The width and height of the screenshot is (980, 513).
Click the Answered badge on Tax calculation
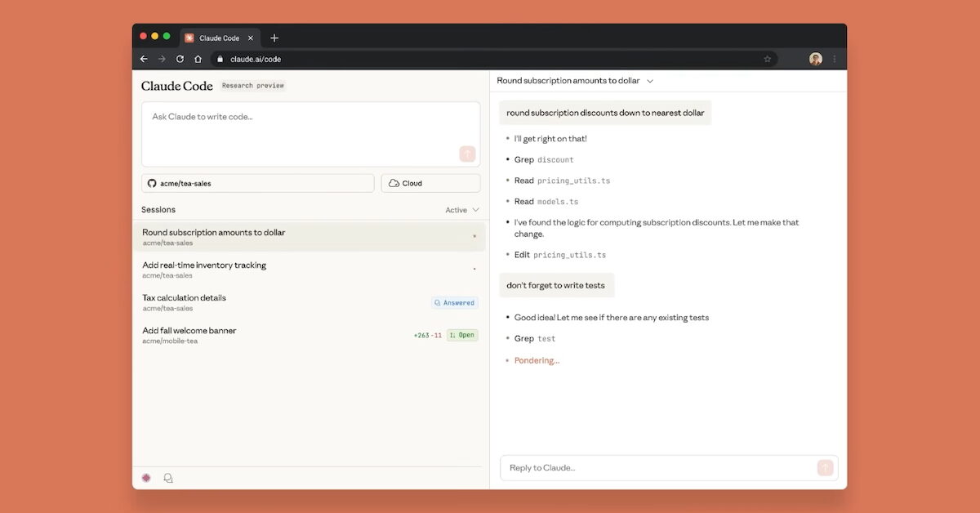454,302
